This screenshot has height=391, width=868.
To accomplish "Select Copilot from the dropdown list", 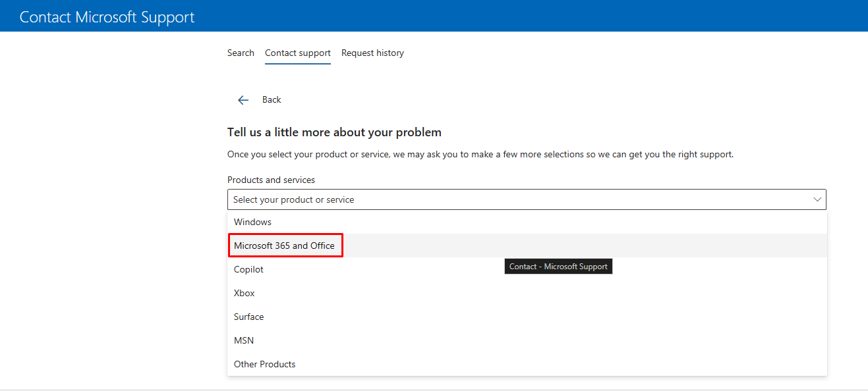I will click(x=527, y=269).
